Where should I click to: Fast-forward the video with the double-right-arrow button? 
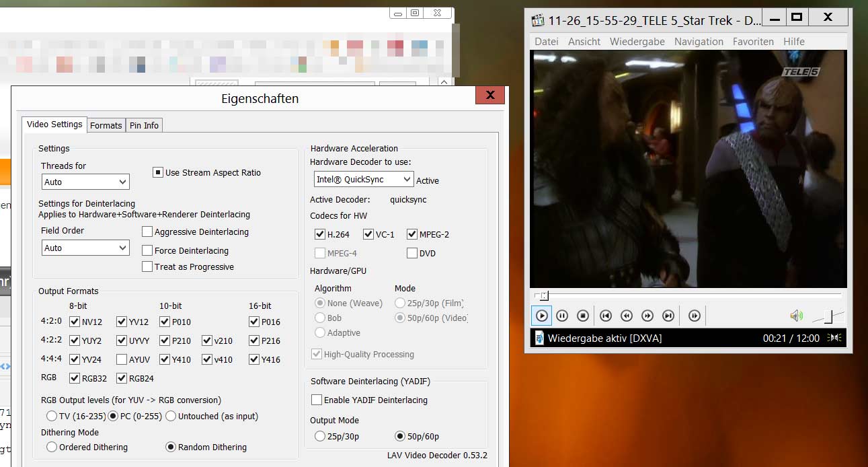point(647,316)
